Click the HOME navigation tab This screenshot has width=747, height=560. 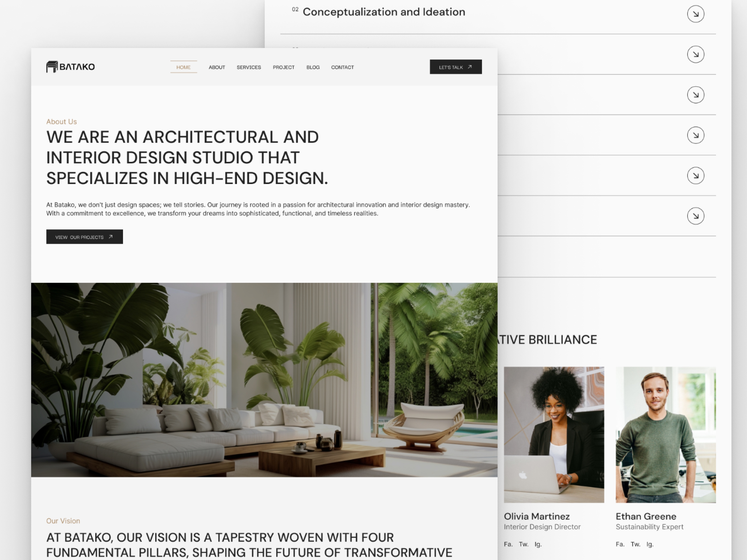pyautogui.click(x=183, y=67)
